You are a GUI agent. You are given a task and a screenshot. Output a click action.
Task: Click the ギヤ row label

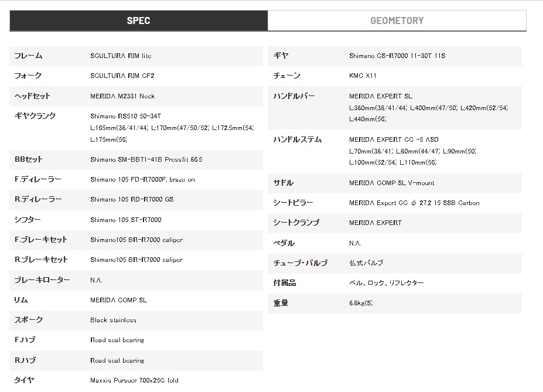pos(281,56)
